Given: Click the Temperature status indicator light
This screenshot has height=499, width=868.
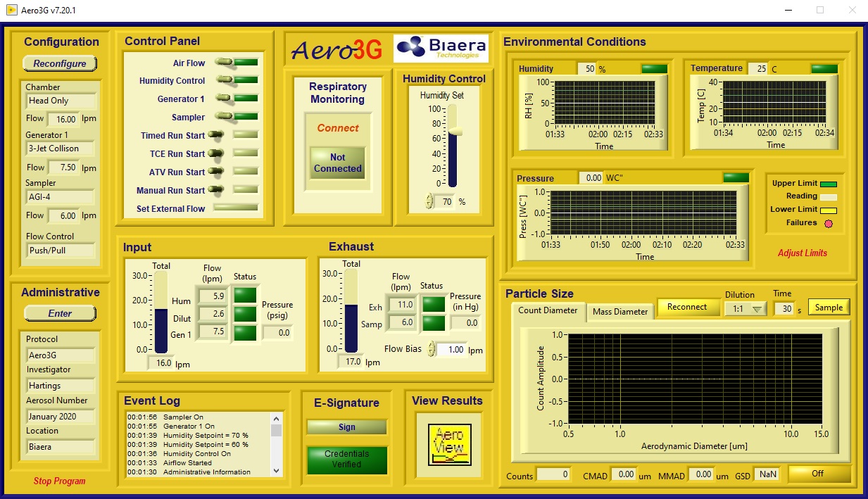Looking at the screenshot, I should click(824, 68).
